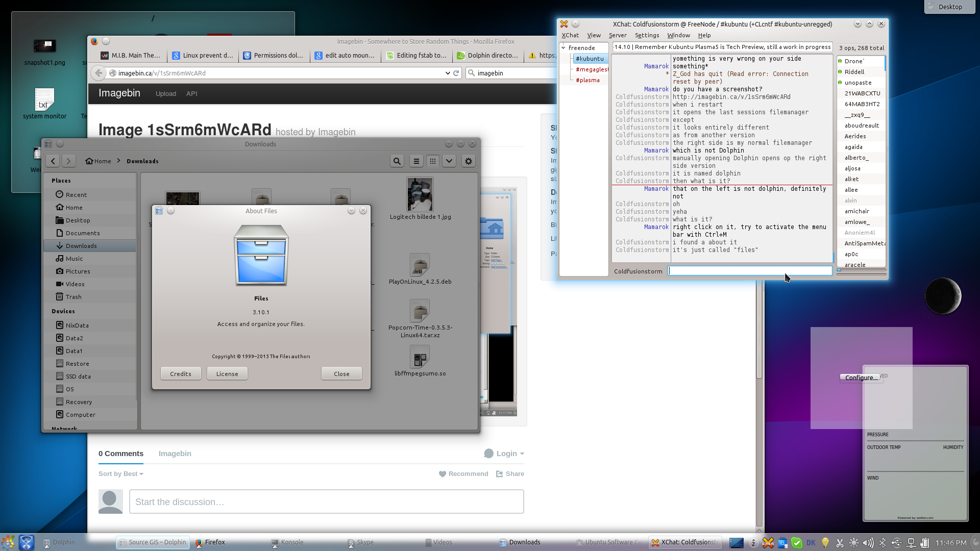Open Sort by Best dropdown

(121, 474)
